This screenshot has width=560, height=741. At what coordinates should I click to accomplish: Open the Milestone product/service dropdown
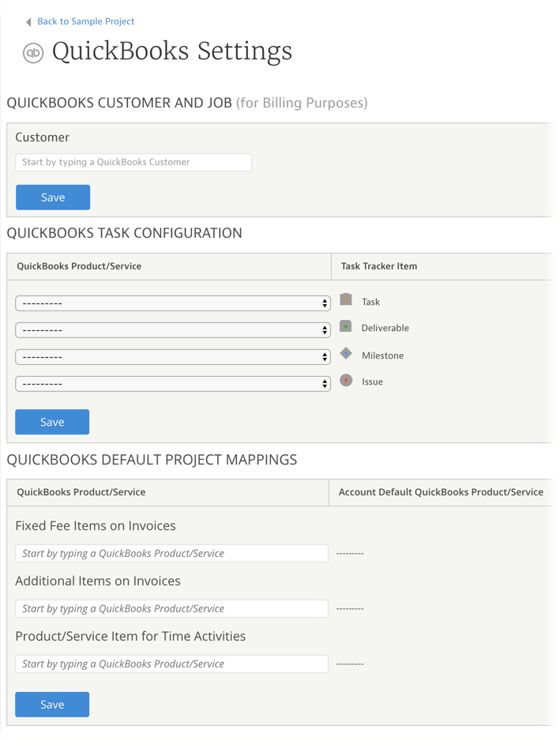(x=173, y=357)
